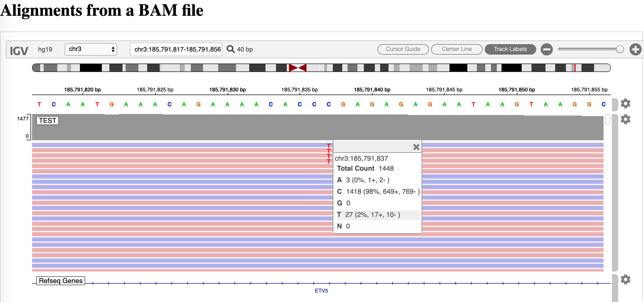Viewport: 644px width, 302px height.
Task: Close the base count popup
Action: tap(416, 147)
